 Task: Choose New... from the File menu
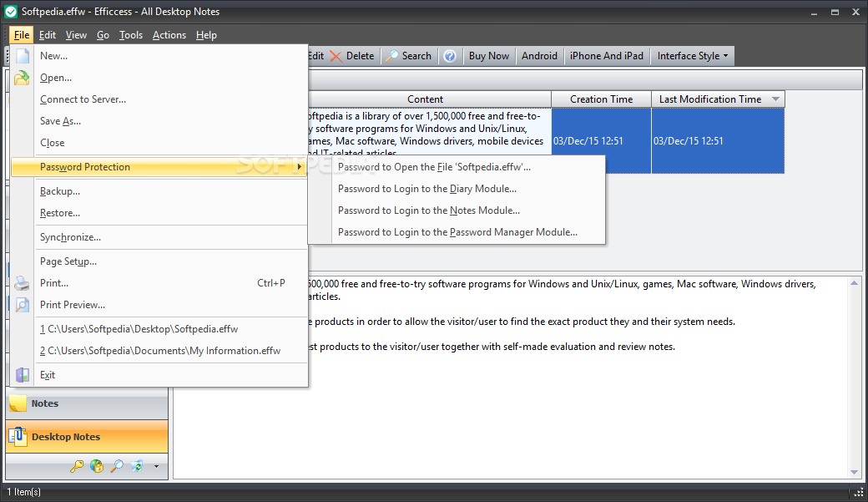click(x=159, y=56)
